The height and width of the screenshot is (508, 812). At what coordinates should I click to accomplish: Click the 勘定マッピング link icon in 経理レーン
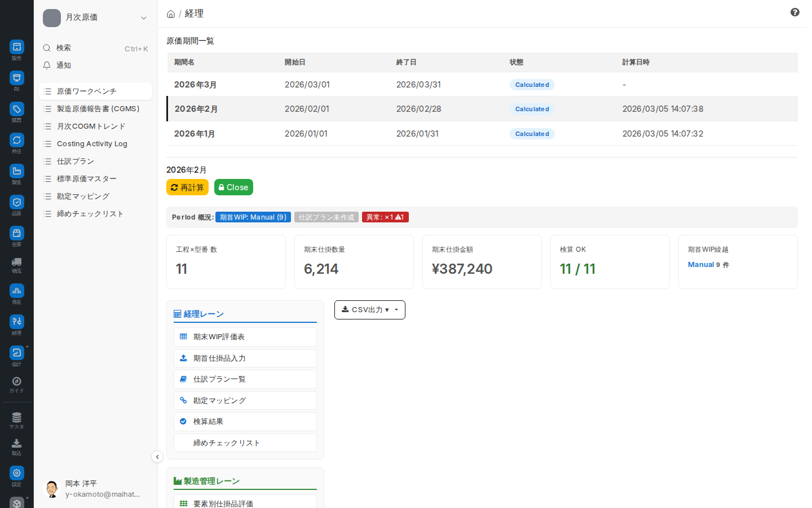183,400
